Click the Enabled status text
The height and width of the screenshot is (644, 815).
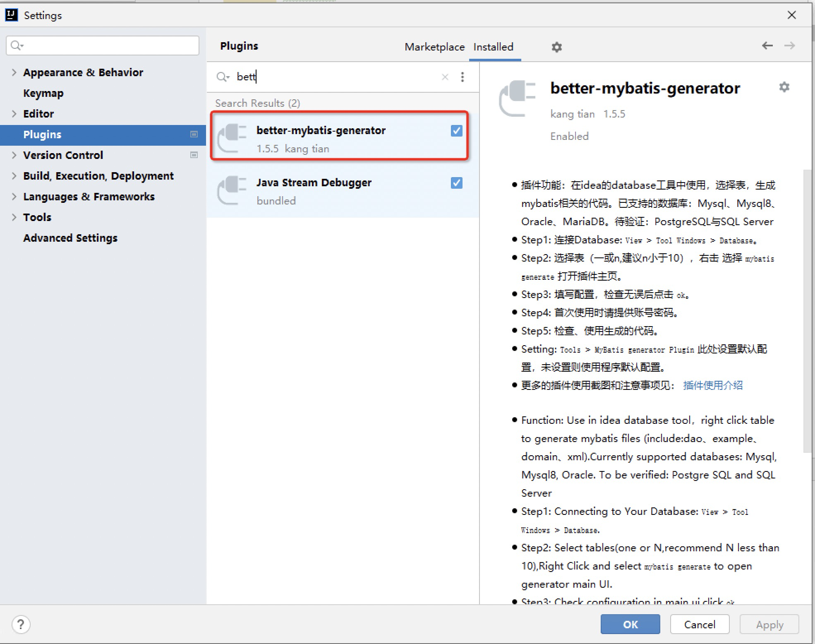tap(569, 136)
